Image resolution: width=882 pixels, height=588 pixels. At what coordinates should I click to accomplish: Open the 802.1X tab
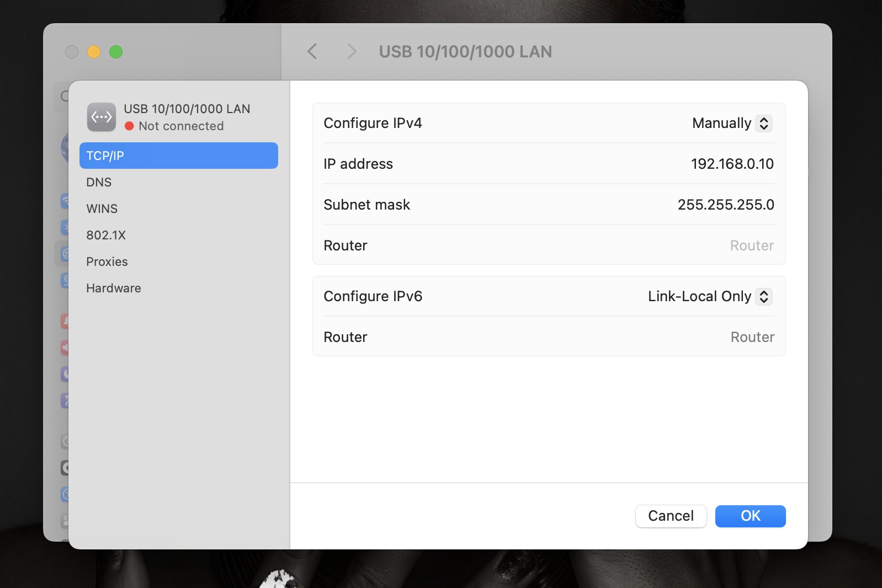[x=106, y=235]
